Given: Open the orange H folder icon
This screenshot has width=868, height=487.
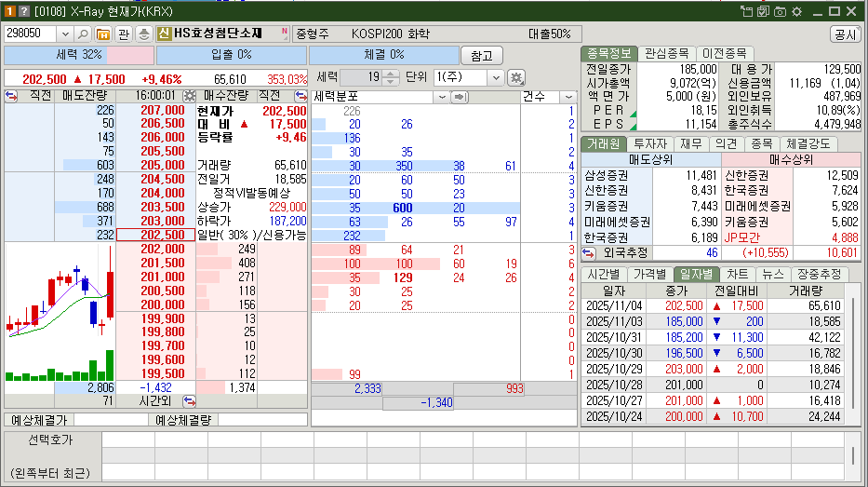Looking at the screenshot, I should click(103, 34).
